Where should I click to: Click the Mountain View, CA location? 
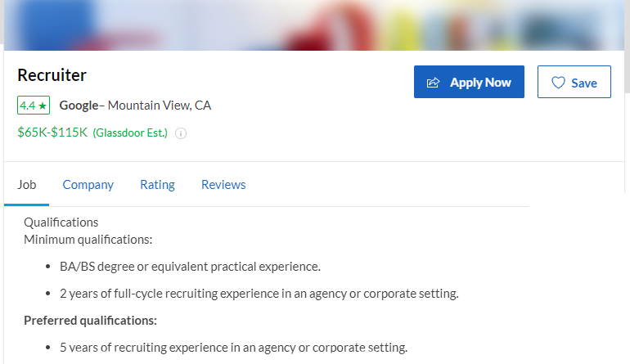point(160,106)
